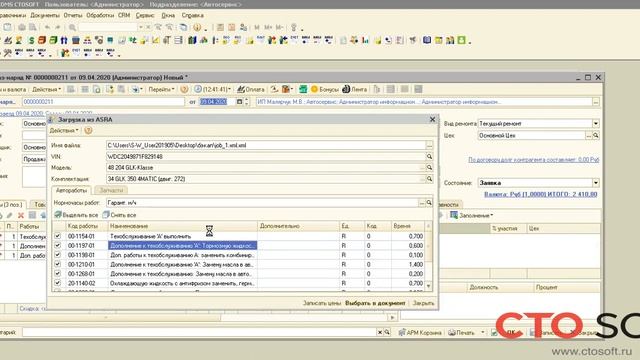
Task: Click the magnifier beside bottom comment field
Action: pos(387,332)
